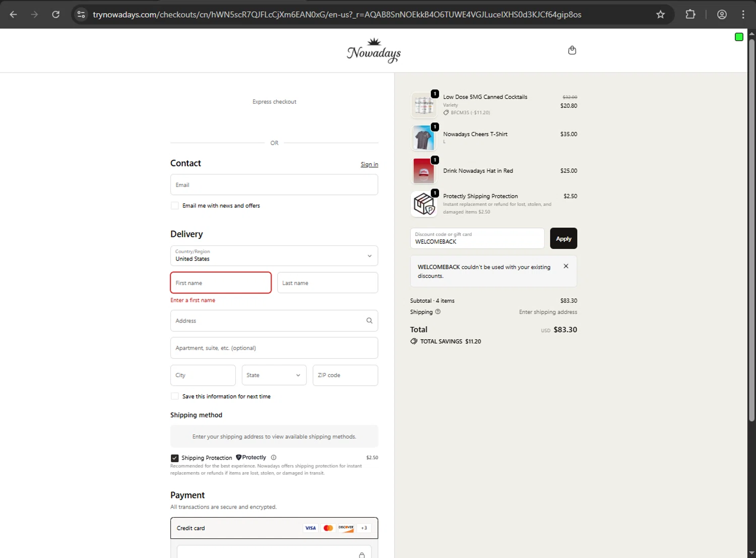This screenshot has width=756, height=558.
Task: Click the 'Shipping method' heading
Action: pyautogui.click(x=196, y=415)
